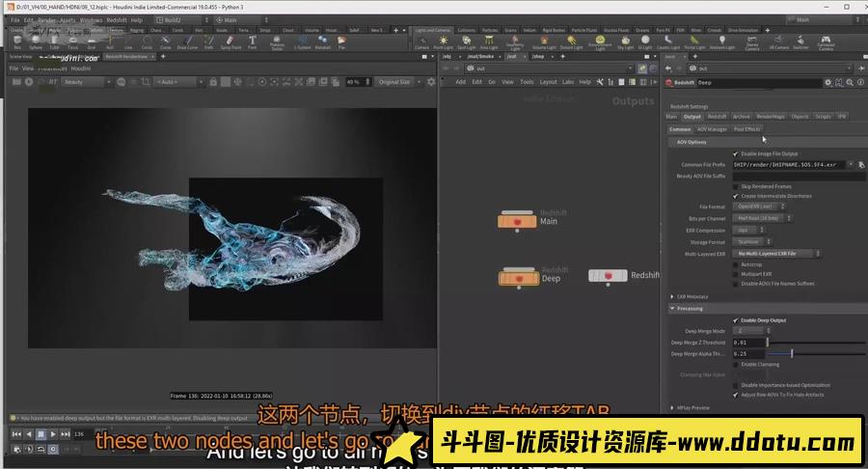Open the Original Size dropdown
Viewport: 868px width, 469px height.
point(398,82)
